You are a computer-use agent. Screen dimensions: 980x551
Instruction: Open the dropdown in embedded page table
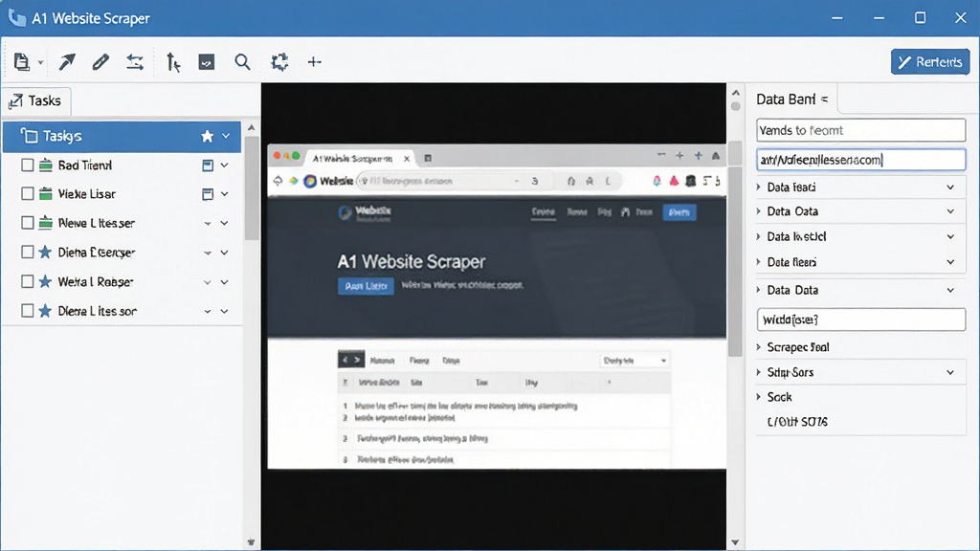634,361
